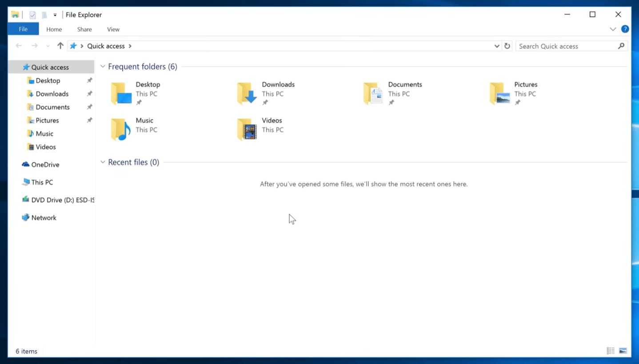Expand the chevron after Quick access breadcrumb
Screen dimensions: 639x364
tap(130, 46)
